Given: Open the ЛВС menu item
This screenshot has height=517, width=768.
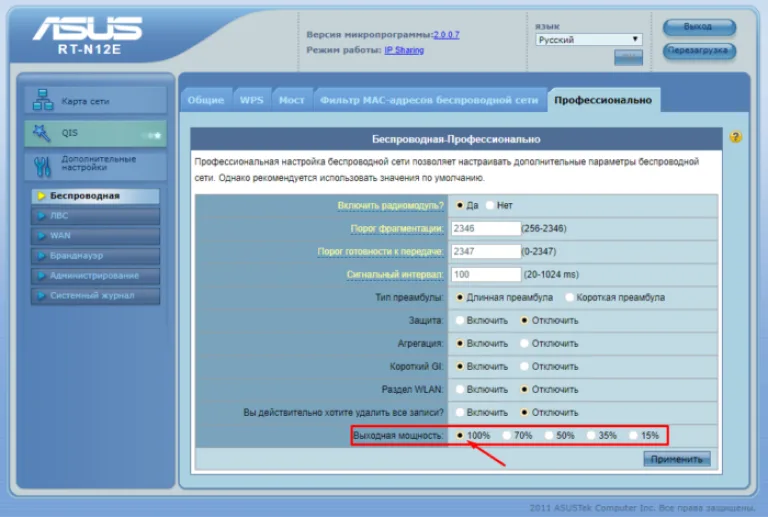Looking at the screenshot, I should (x=96, y=216).
